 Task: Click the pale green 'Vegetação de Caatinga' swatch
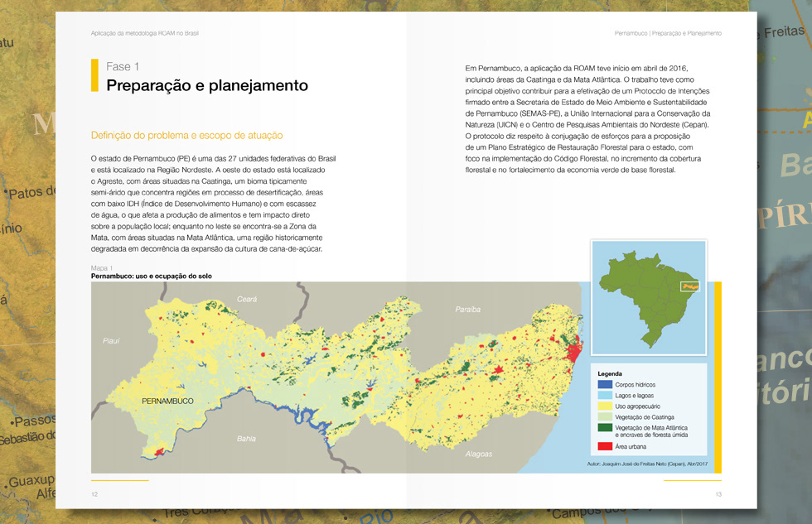point(605,417)
